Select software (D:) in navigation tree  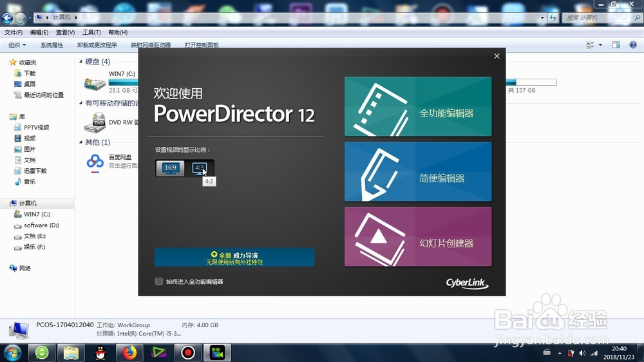coord(41,225)
